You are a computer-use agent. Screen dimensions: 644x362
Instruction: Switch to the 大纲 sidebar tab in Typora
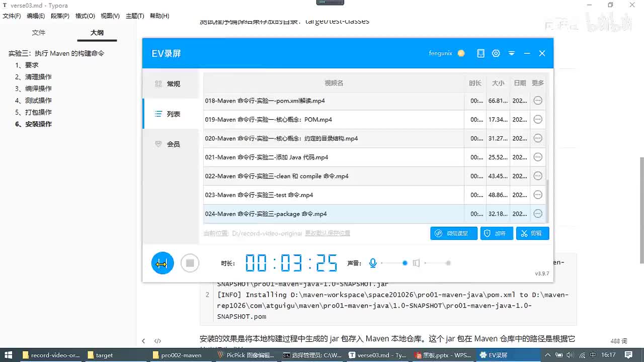(97, 33)
